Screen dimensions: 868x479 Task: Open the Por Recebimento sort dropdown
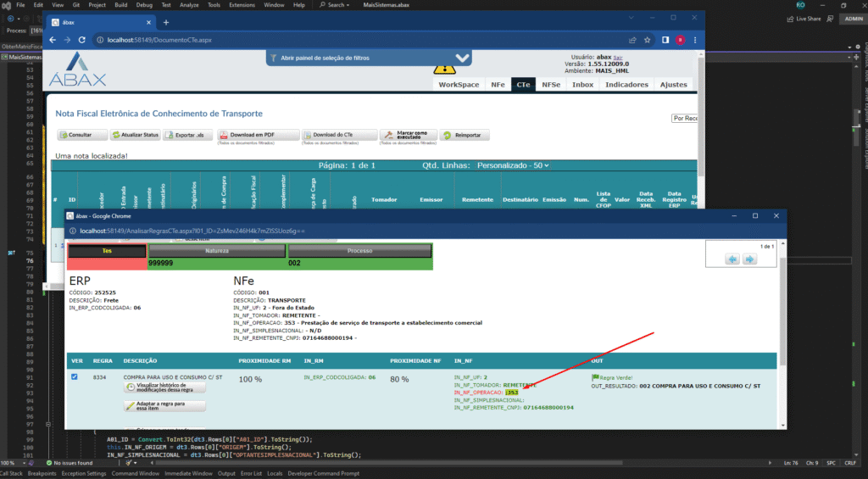[x=685, y=119]
